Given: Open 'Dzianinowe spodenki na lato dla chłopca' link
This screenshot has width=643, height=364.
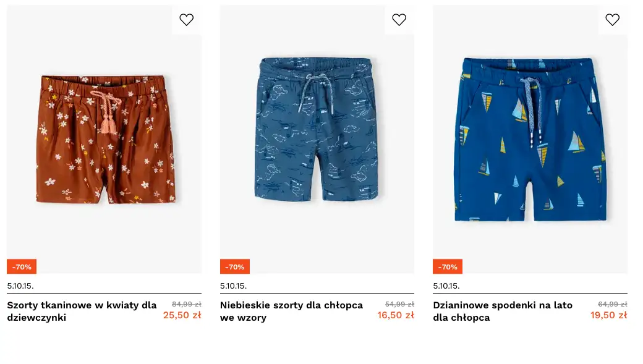Looking at the screenshot, I should pyautogui.click(x=503, y=311).
